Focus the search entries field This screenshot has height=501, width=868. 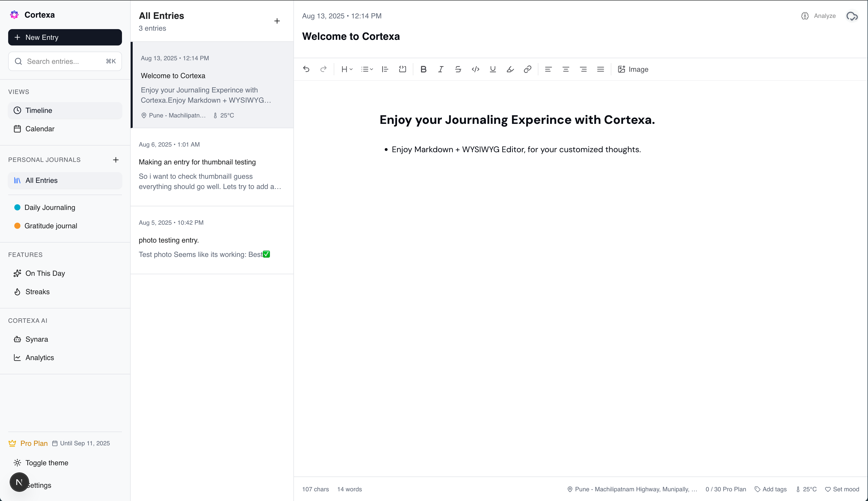tap(65, 61)
